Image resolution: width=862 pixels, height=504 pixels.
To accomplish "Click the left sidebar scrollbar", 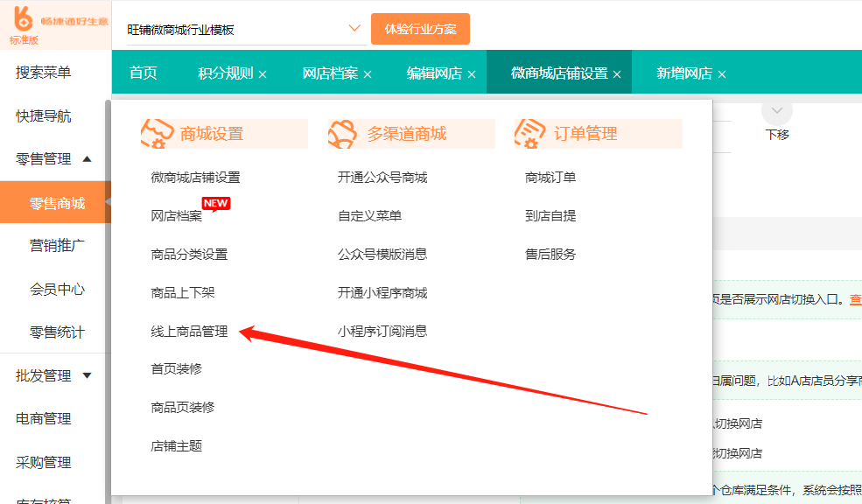I will [108, 297].
